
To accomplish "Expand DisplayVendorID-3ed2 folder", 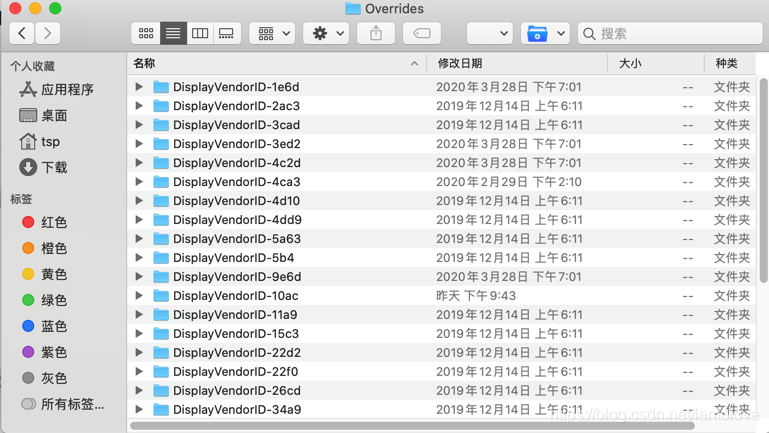I will [139, 144].
